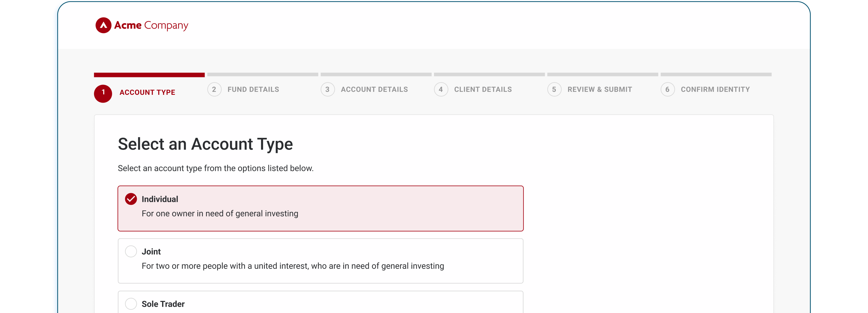Click the grey progress bar above Fund Details
The height and width of the screenshot is (313, 868).
point(263,74)
